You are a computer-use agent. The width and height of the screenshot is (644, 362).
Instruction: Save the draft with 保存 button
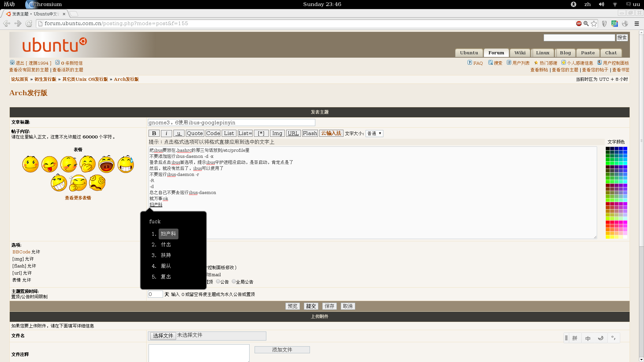329,306
